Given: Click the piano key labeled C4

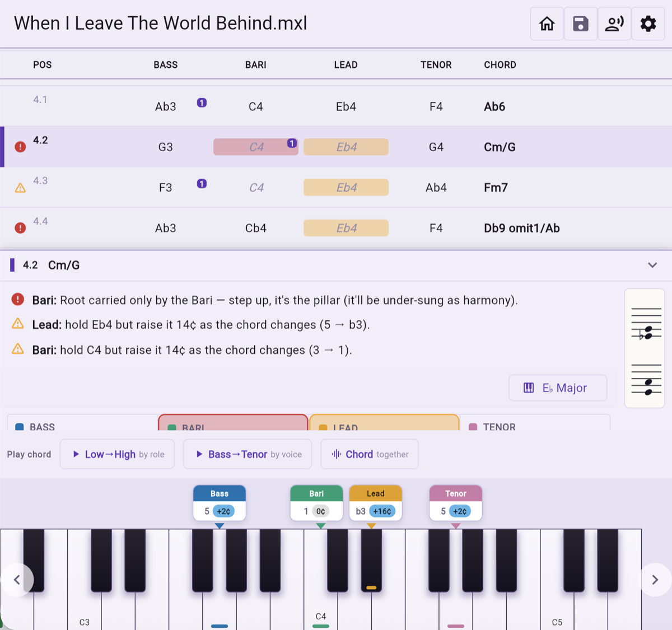Looking at the screenshot, I should click(x=320, y=610).
